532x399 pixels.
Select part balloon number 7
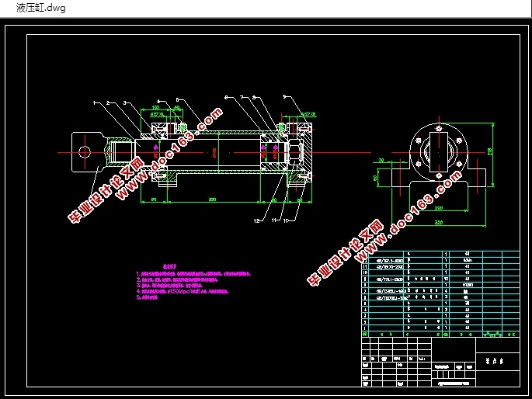[242, 98]
